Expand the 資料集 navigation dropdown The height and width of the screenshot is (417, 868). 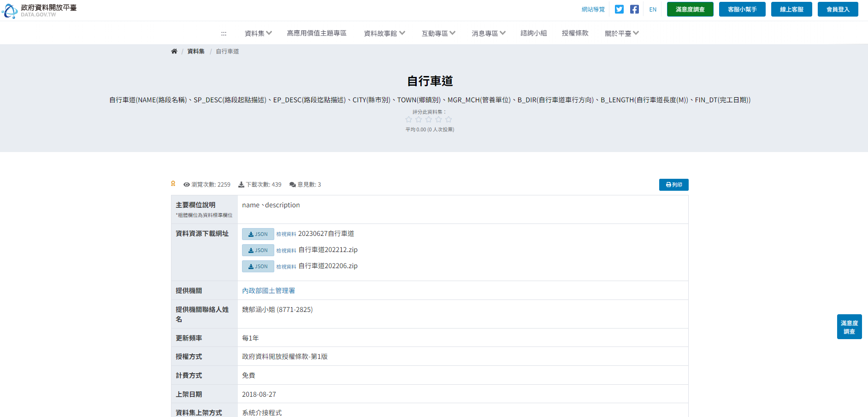pyautogui.click(x=258, y=33)
